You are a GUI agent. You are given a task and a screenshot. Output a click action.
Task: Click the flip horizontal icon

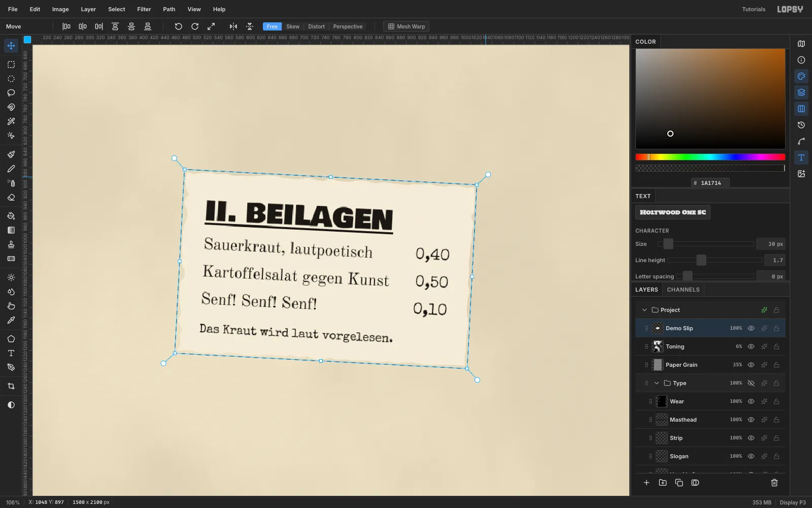tap(233, 26)
